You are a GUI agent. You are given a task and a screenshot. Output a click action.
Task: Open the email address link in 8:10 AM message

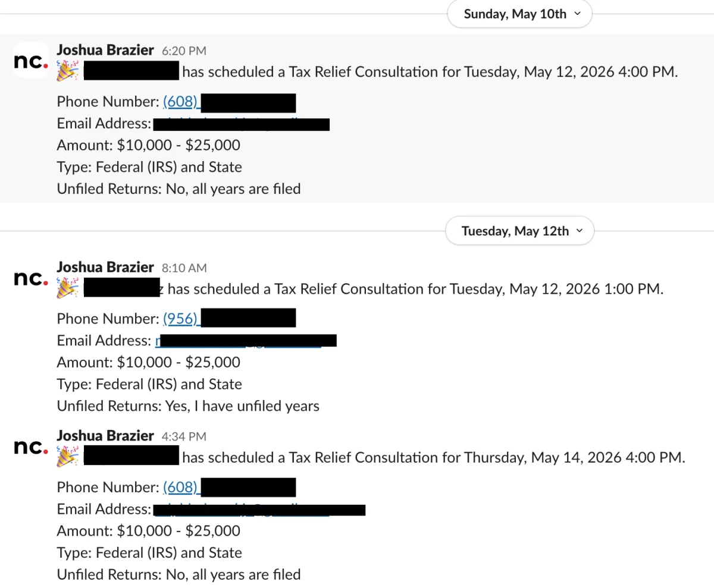[246, 341]
